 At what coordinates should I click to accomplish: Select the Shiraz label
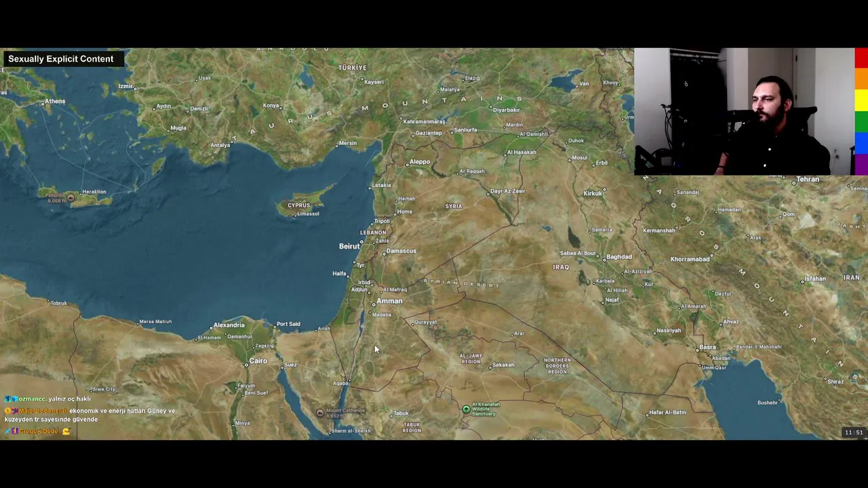[835, 382]
